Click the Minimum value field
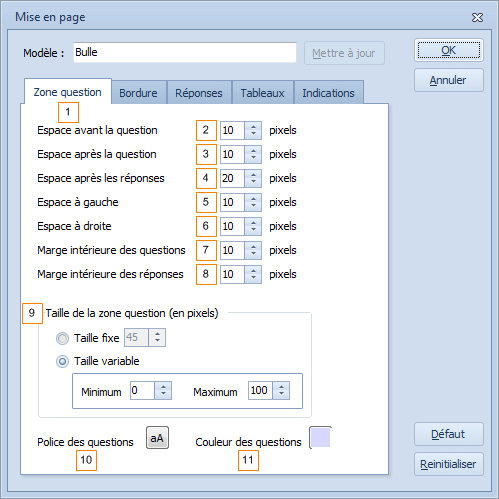The width and height of the screenshot is (499, 499). pos(142,390)
